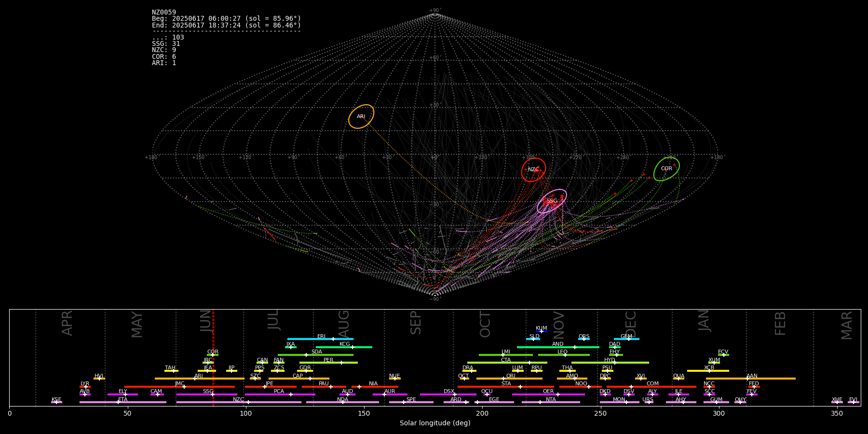Click the ERI shower label in timeline
This screenshot has height=434, width=868.
pos(322,337)
